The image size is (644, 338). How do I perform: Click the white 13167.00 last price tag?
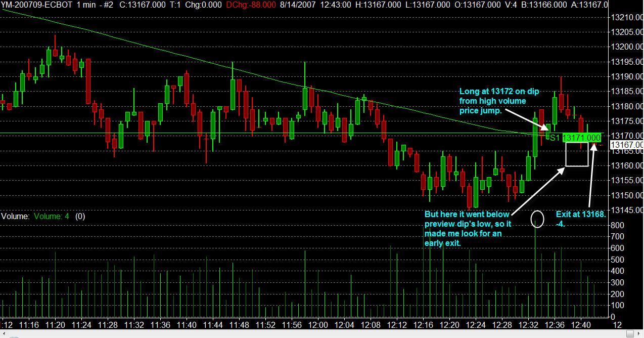pyautogui.click(x=627, y=145)
